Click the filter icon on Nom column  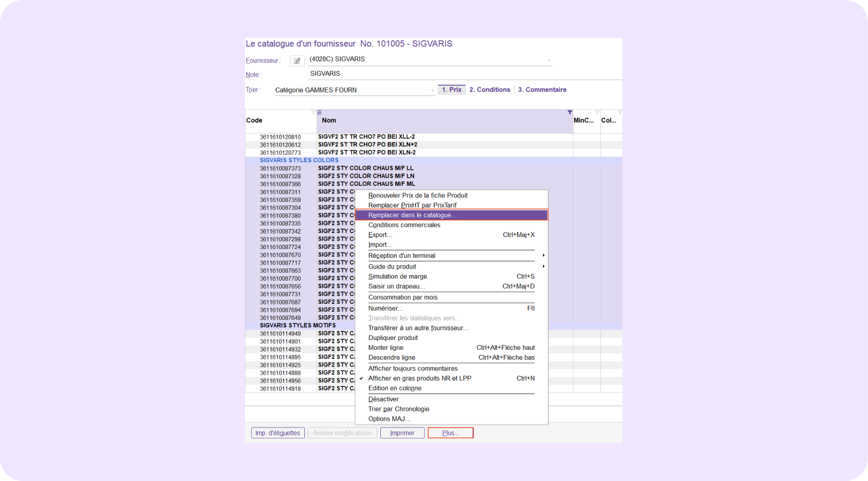click(x=569, y=113)
